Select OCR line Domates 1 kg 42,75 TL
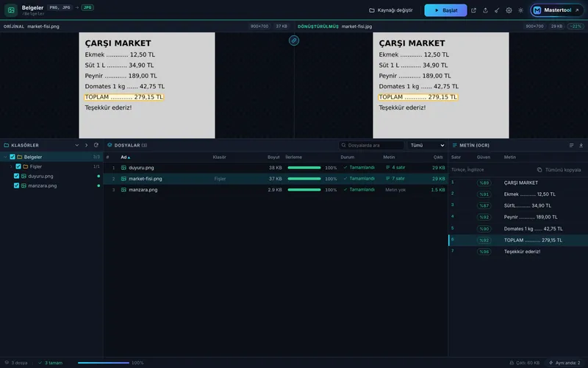Image resolution: width=588 pixels, height=368 pixels. click(x=518, y=229)
